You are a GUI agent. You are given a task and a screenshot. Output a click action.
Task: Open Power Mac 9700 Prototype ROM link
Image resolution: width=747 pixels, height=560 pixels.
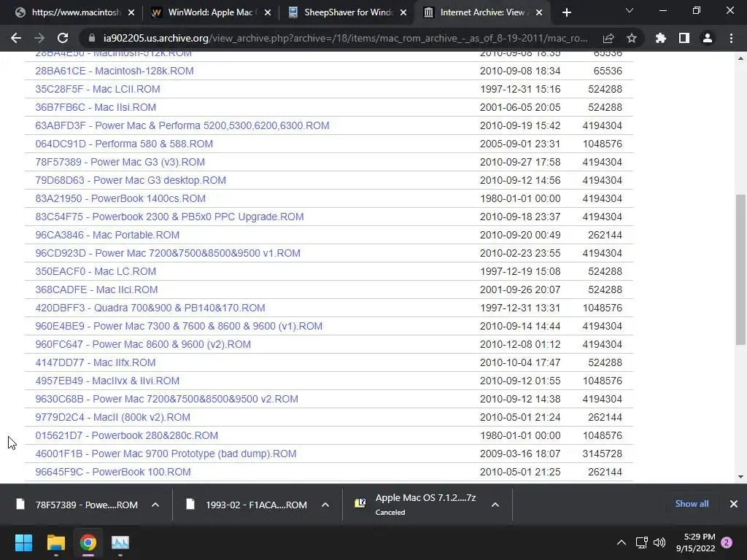click(166, 454)
